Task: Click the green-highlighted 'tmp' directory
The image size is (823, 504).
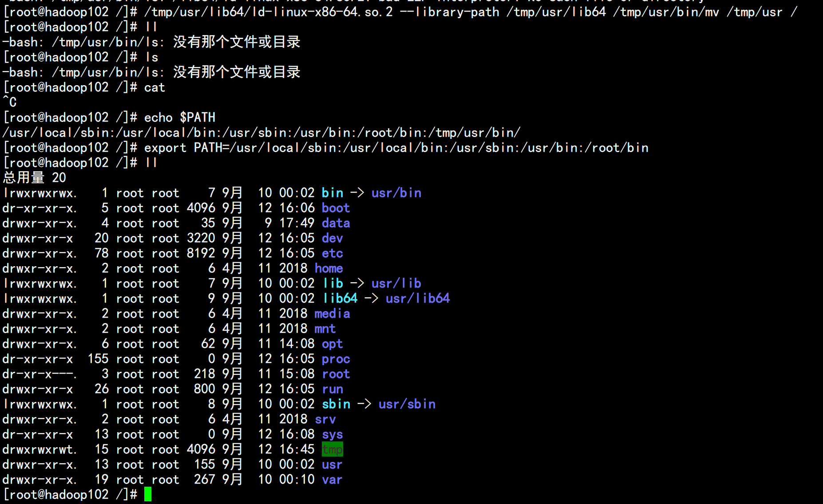Action: [332, 449]
